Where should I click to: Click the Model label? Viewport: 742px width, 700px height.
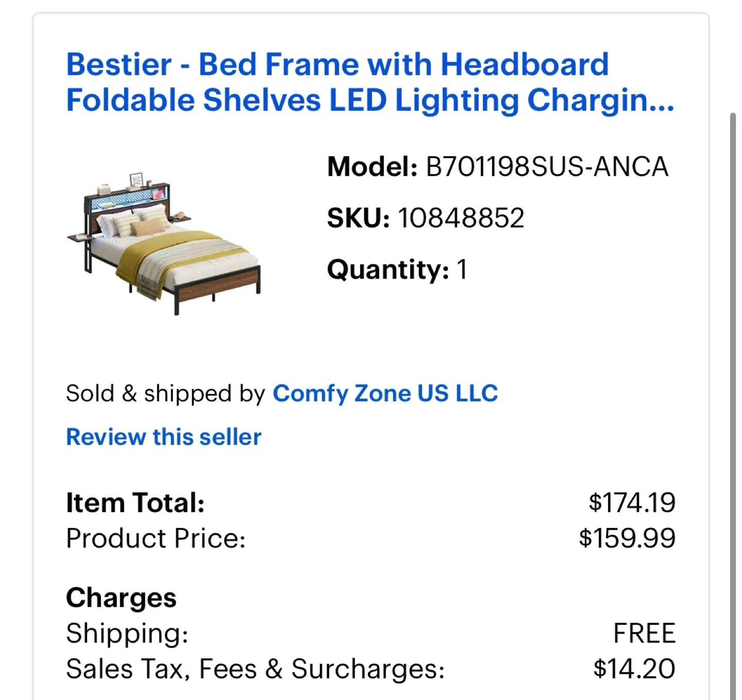coord(372,167)
